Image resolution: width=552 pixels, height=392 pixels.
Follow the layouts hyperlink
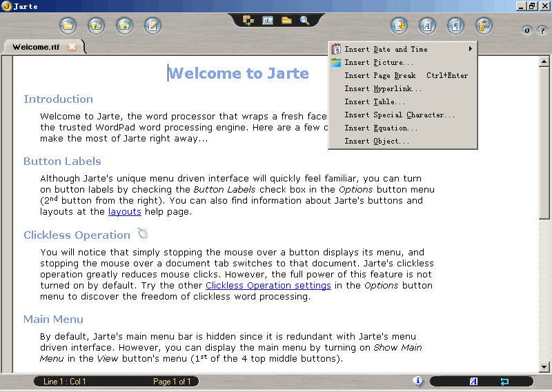pos(125,212)
